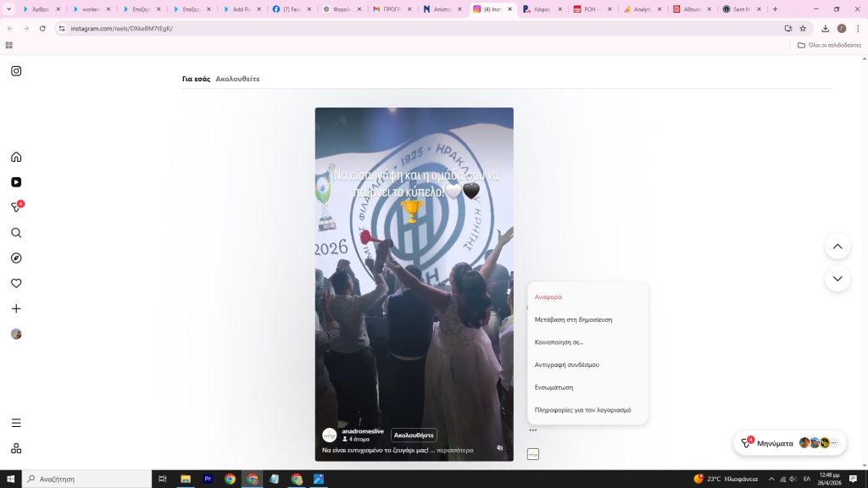Click the three dots reel options
Screen dimensions: 868x488
pyautogui.click(x=532, y=430)
